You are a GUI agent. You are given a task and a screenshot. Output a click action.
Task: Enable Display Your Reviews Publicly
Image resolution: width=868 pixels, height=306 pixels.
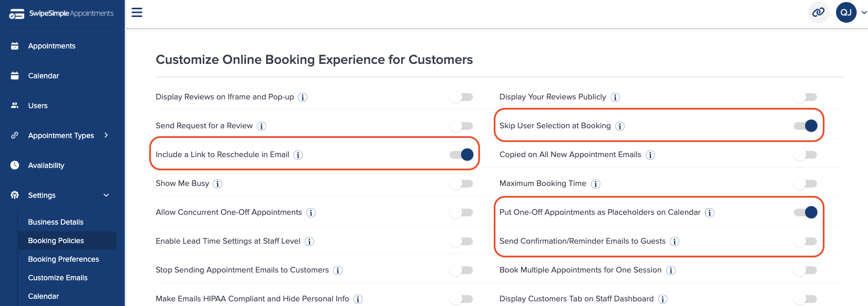point(805,97)
